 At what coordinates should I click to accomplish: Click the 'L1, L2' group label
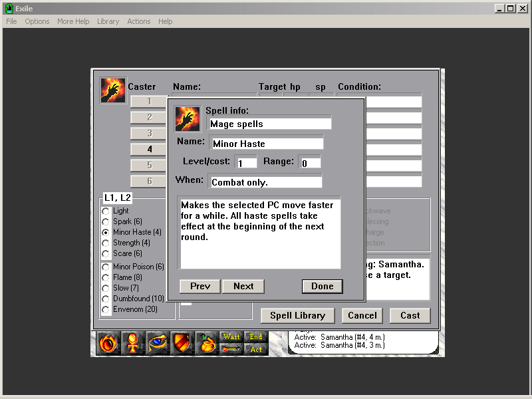(x=118, y=198)
